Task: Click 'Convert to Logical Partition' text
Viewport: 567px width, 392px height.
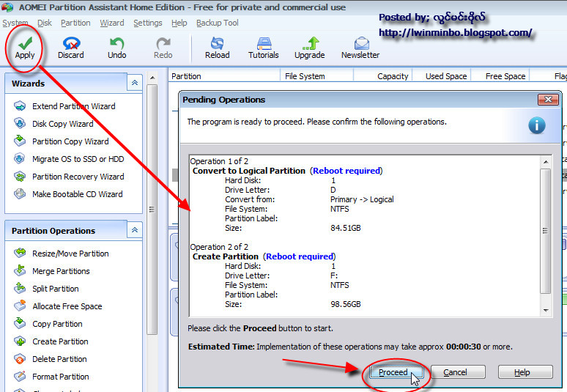Action: (x=249, y=171)
